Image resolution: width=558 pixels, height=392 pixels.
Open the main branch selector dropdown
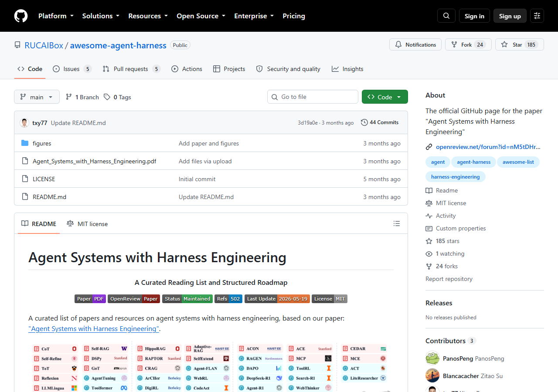tap(37, 97)
